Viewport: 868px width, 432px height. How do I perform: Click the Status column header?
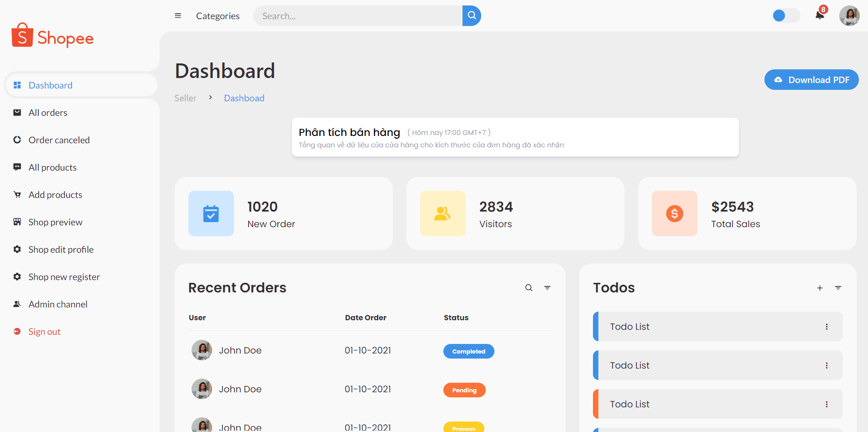[456, 317]
